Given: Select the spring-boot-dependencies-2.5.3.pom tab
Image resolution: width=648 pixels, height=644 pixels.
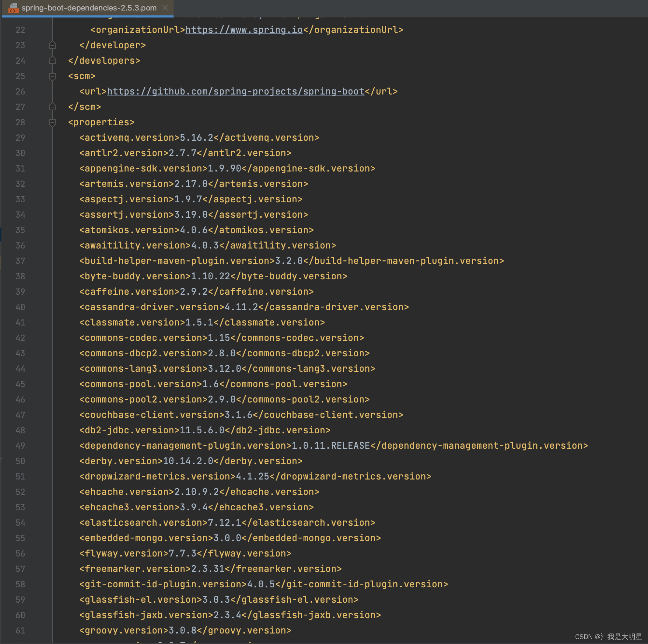Looking at the screenshot, I should click(x=87, y=8).
